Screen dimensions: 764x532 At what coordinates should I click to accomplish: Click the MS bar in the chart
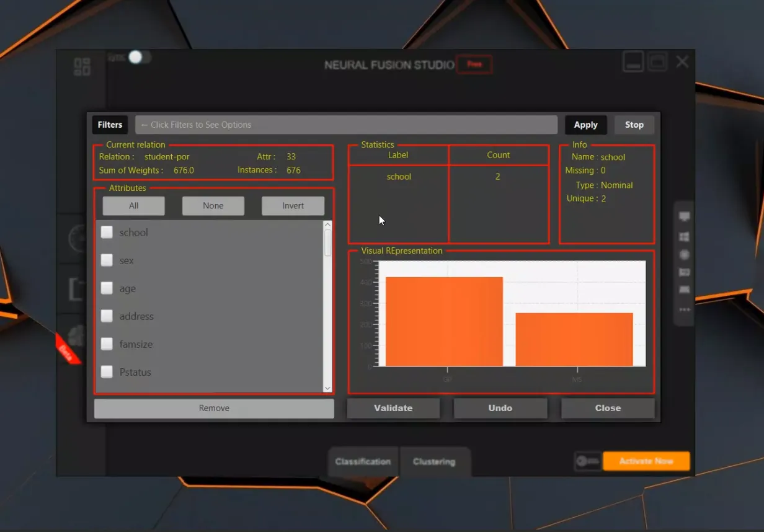[574, 340]
